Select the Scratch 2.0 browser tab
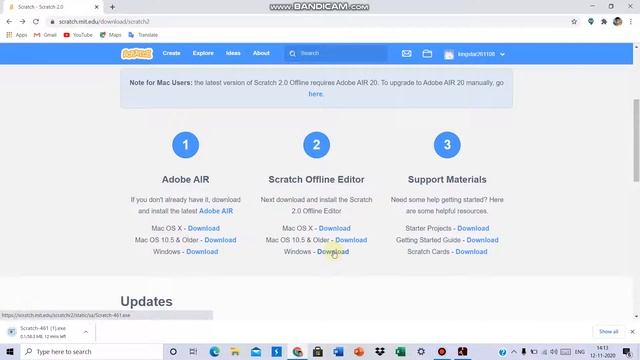This screenshot has height=360, width=640. [x=52, y=7]
